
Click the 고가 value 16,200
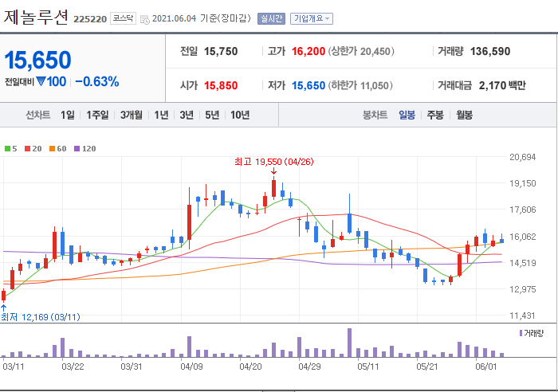coord(308,51)
